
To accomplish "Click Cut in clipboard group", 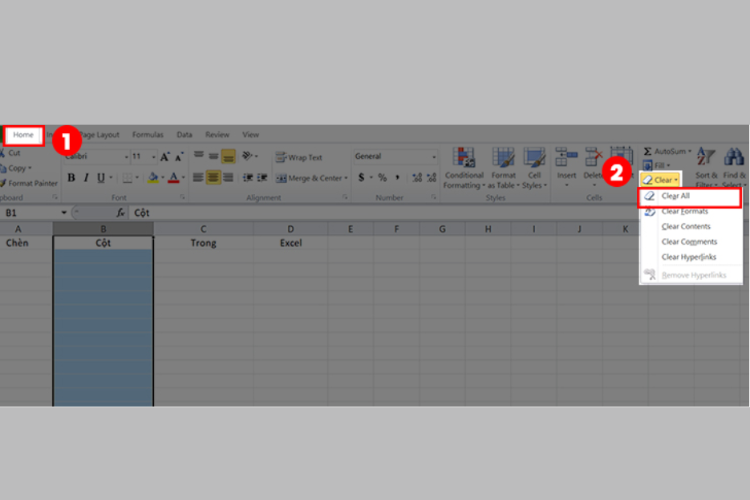I will click(10, 153).
